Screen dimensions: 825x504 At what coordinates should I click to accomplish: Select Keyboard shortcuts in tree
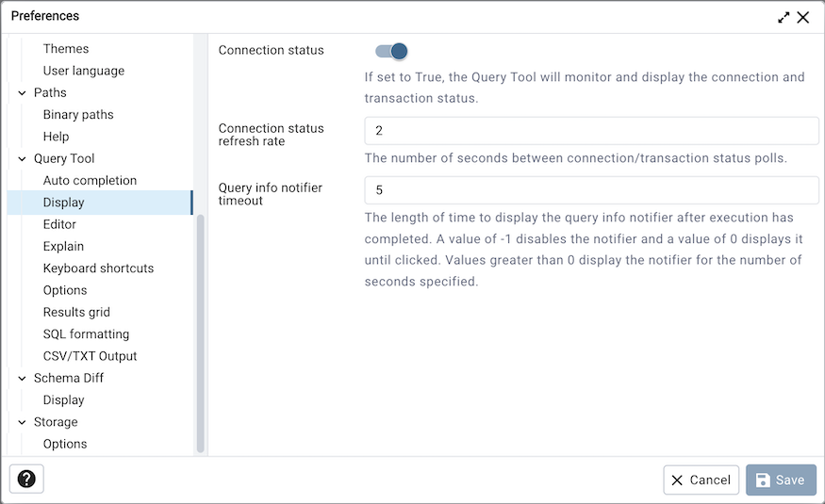(98, 268)
